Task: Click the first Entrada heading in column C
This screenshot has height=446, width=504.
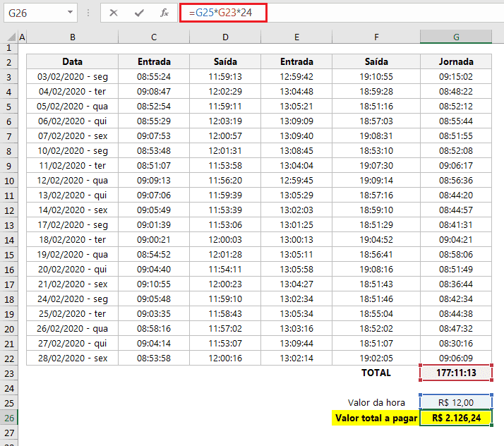Action: point(154,61)
